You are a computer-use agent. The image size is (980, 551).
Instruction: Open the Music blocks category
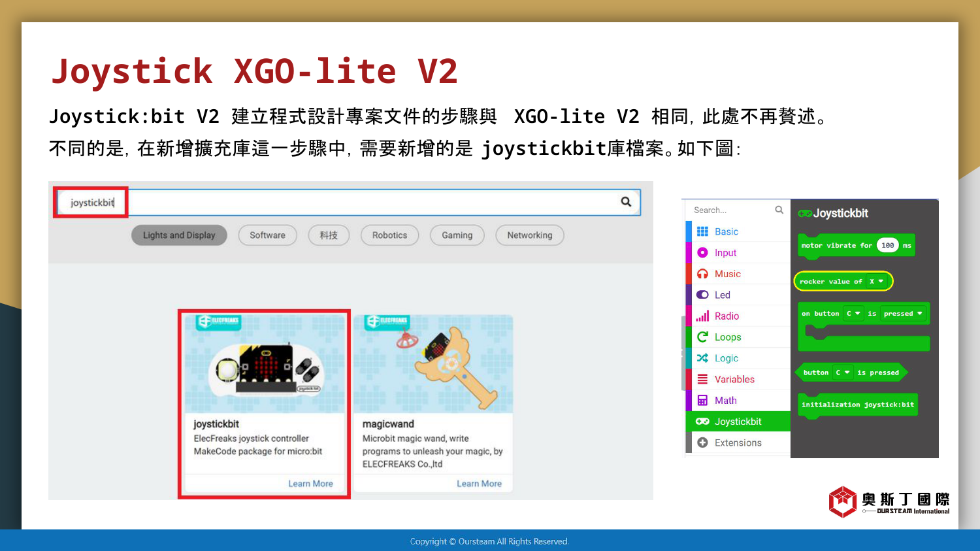pyautogui.click(x=738, y=274)
